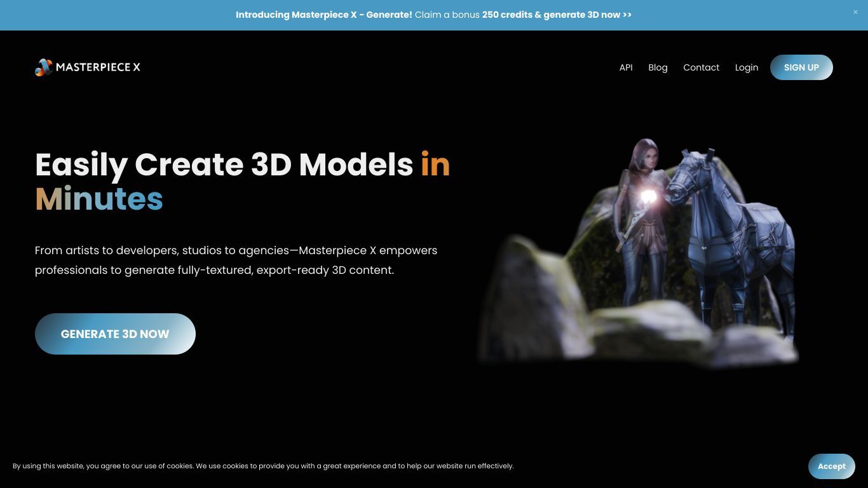Click the cookie usage notice text

tap(263, 466)
